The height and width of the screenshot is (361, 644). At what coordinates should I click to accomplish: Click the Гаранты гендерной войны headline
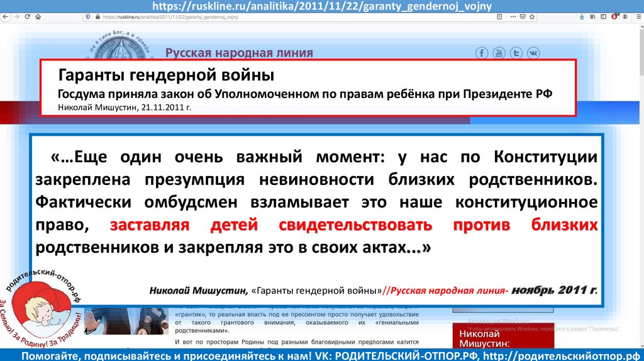point(166,75)
